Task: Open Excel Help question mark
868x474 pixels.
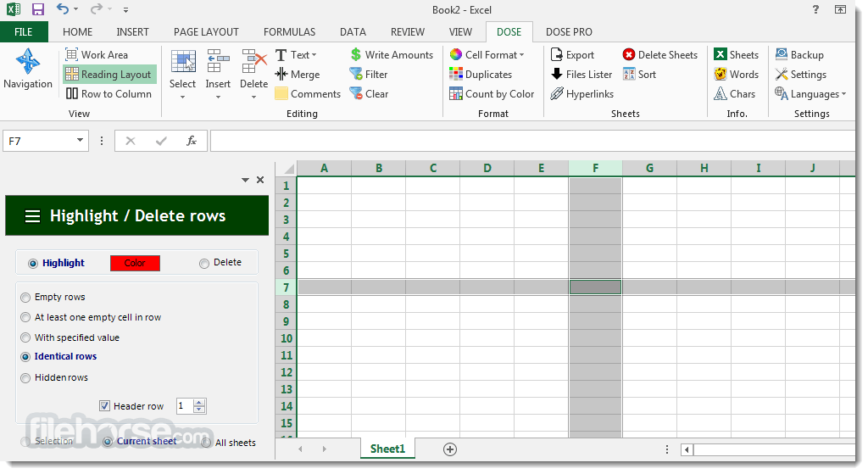Action: tap(815, 9)
